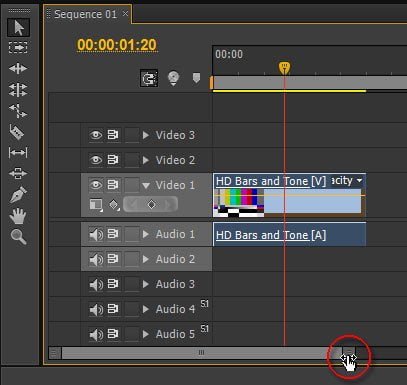The height and width of the screenshot is (385, 407).
Task: Go to next keyframe in Video 1
Action: 168,204
